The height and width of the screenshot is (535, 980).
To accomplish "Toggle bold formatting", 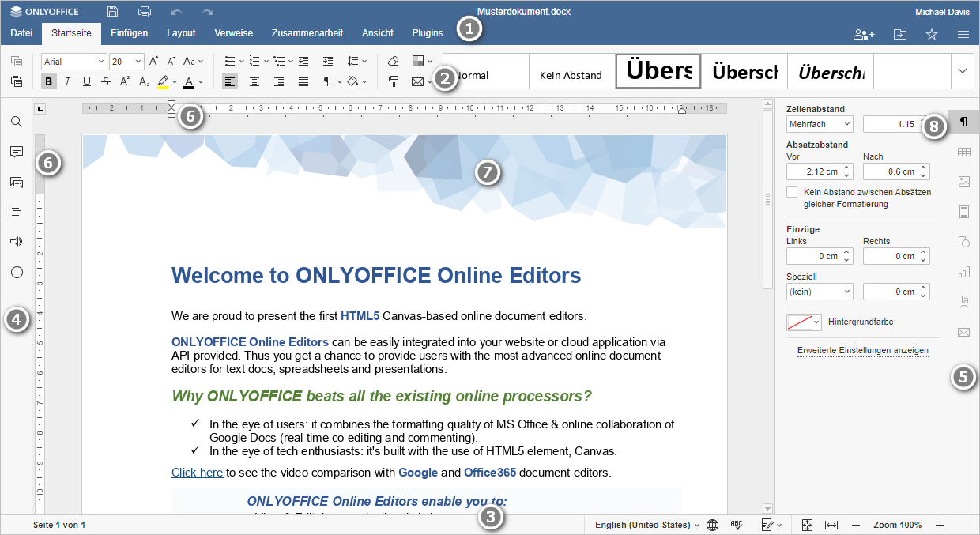I will (x=48, y=81).
